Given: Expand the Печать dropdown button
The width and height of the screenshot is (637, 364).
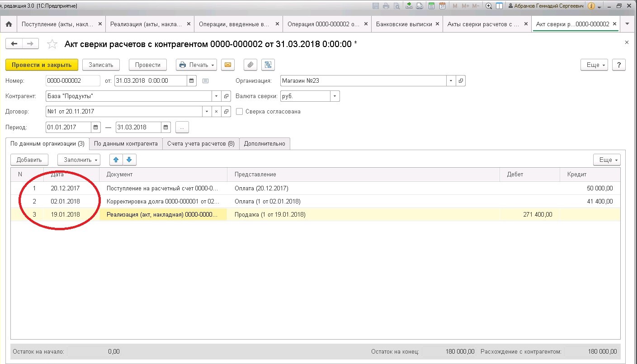Looking at the screenshot, I should click(x=196, y=65).
